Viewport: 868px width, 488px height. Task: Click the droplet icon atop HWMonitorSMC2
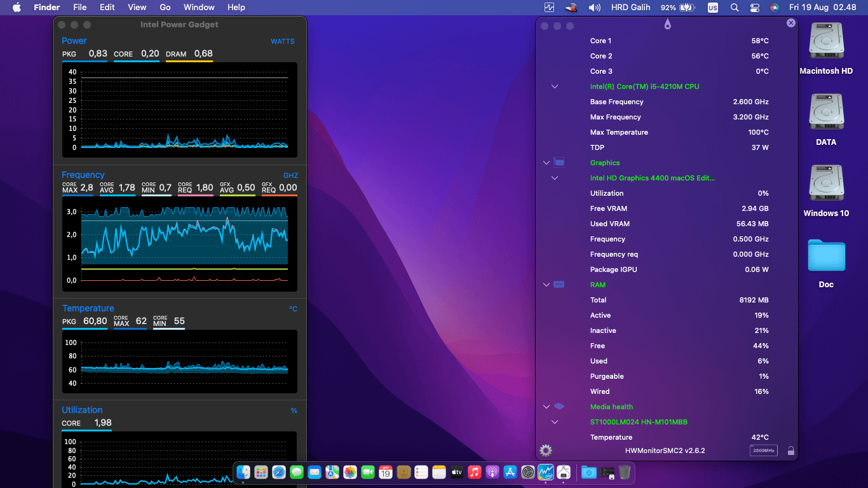(667, 24)
